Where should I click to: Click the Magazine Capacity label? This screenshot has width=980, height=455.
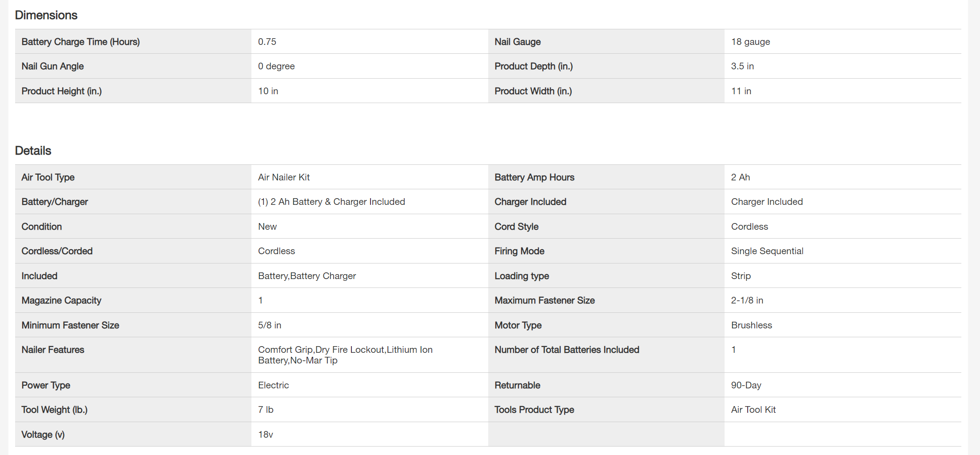pos(61,300)
